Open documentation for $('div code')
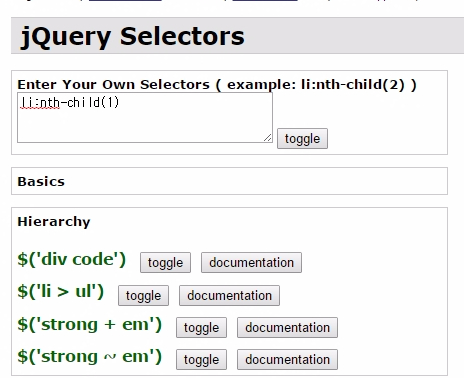The image size is (464, 378). (251, 263)
